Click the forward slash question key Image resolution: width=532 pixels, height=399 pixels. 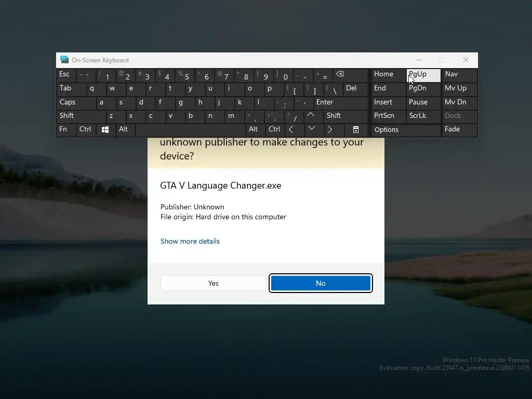click(294, 116)
